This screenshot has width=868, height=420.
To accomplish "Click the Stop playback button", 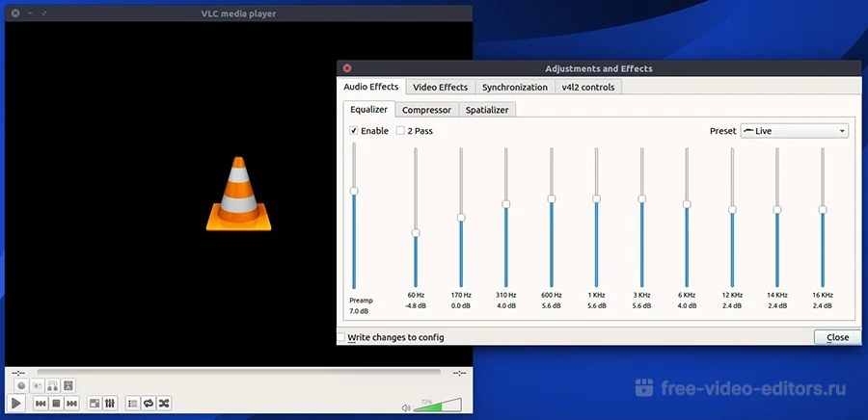I will tap(56, 403).
